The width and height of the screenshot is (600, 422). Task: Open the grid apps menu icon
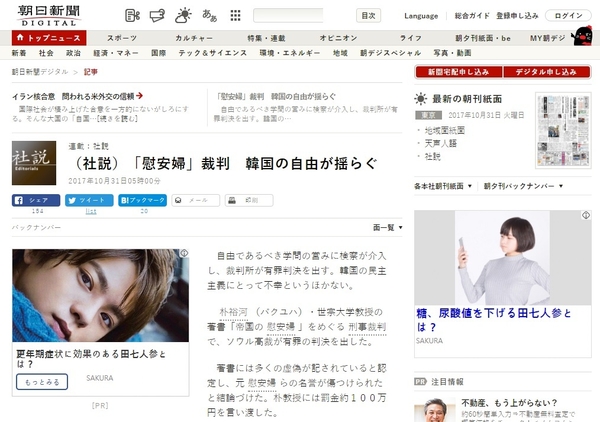click(x=235, y=16)
